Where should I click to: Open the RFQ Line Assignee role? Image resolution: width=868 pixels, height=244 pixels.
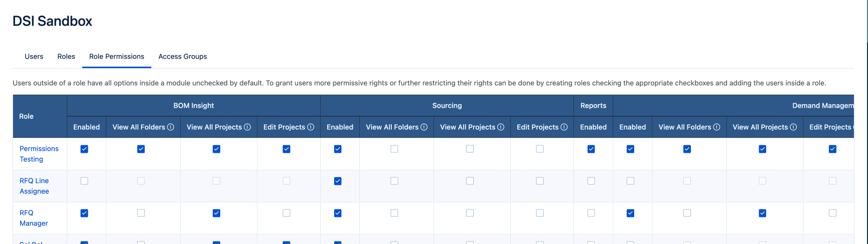[34, 186]
